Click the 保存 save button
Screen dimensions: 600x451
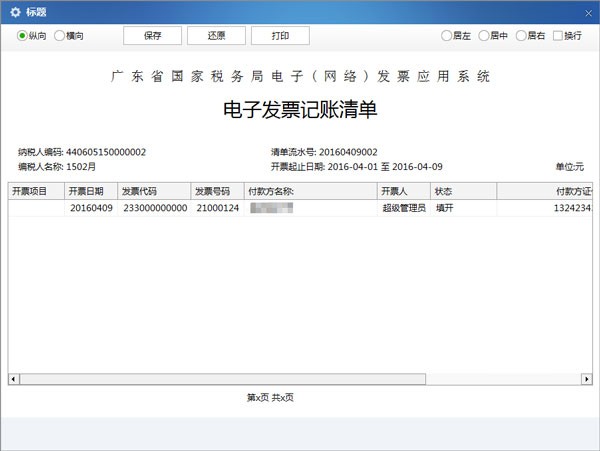(x=152, y=36)
